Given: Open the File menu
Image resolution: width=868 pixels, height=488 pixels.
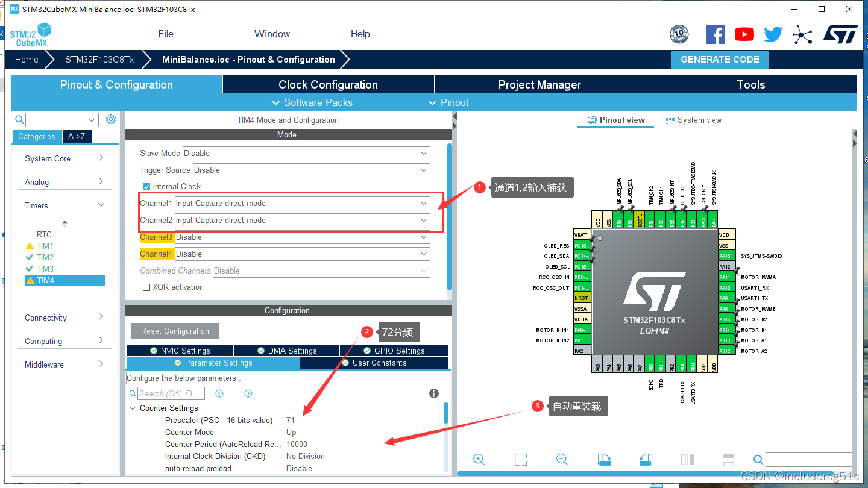Looking at the screenshot, I should (166, 34).
